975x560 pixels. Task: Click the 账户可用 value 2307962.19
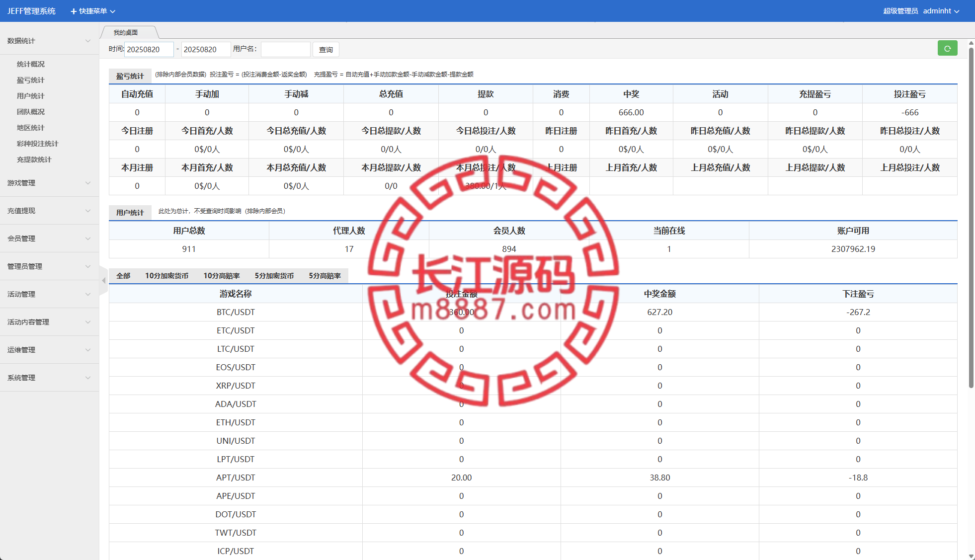(853, 249)
